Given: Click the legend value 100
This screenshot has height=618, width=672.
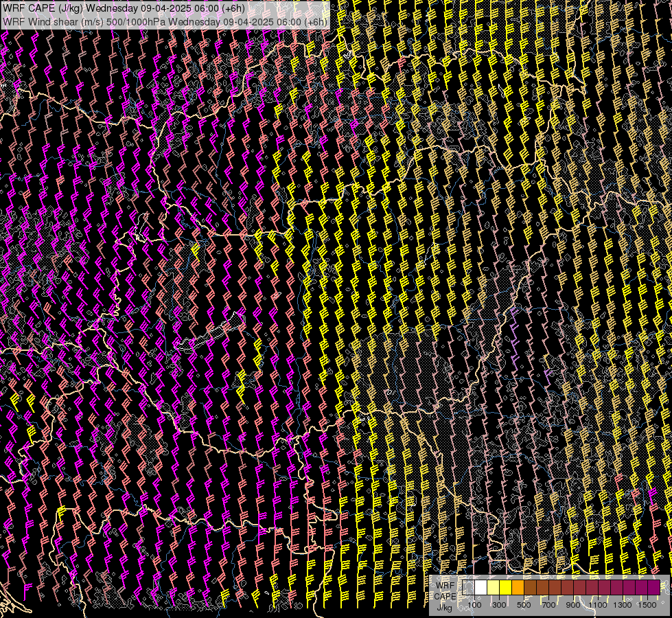Looking at the screenshot, I should click(x=474, y=605).
